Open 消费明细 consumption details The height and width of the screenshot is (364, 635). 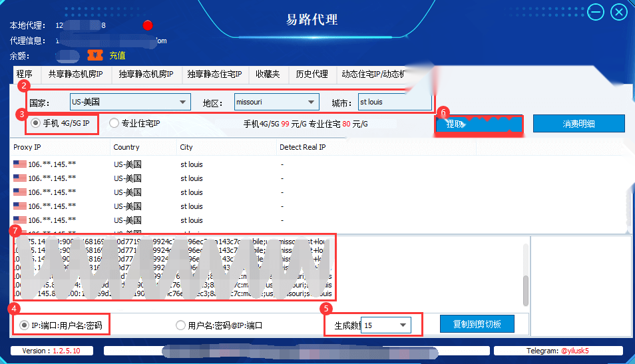578,124
